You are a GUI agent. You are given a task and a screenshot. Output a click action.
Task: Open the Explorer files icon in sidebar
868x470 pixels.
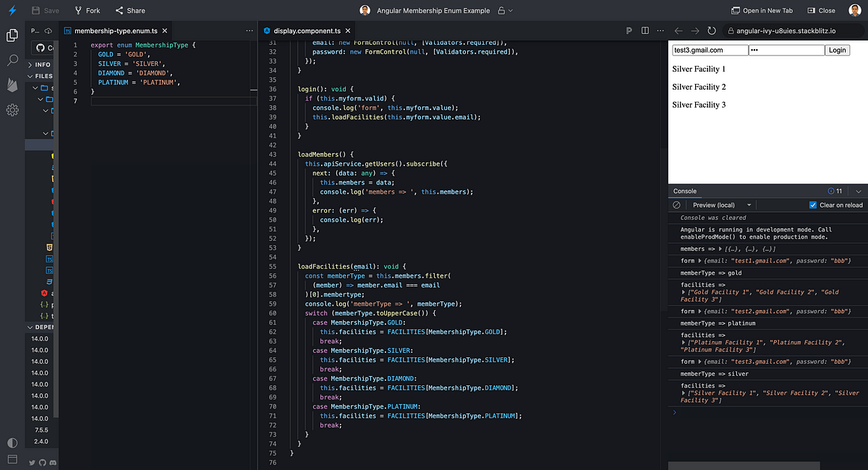[12, 35]
